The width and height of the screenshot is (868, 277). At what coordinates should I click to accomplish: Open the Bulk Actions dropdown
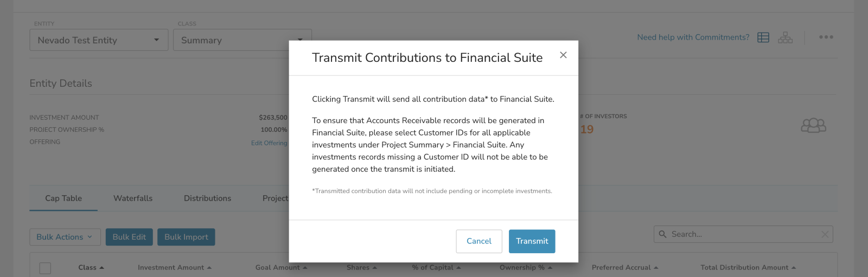tap(65, 237)
